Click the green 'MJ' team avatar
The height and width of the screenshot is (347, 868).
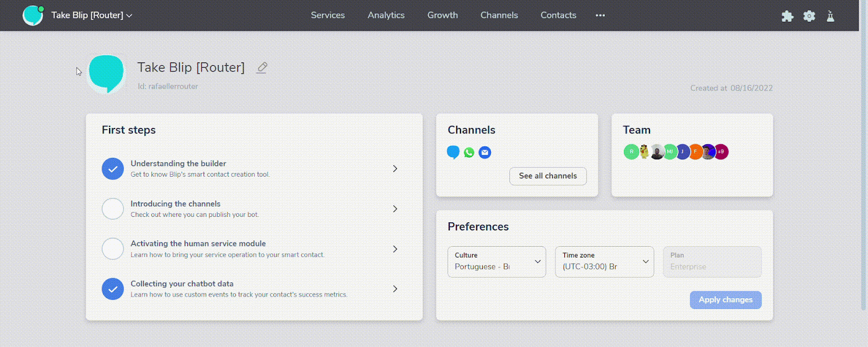(x=670, y=152)
